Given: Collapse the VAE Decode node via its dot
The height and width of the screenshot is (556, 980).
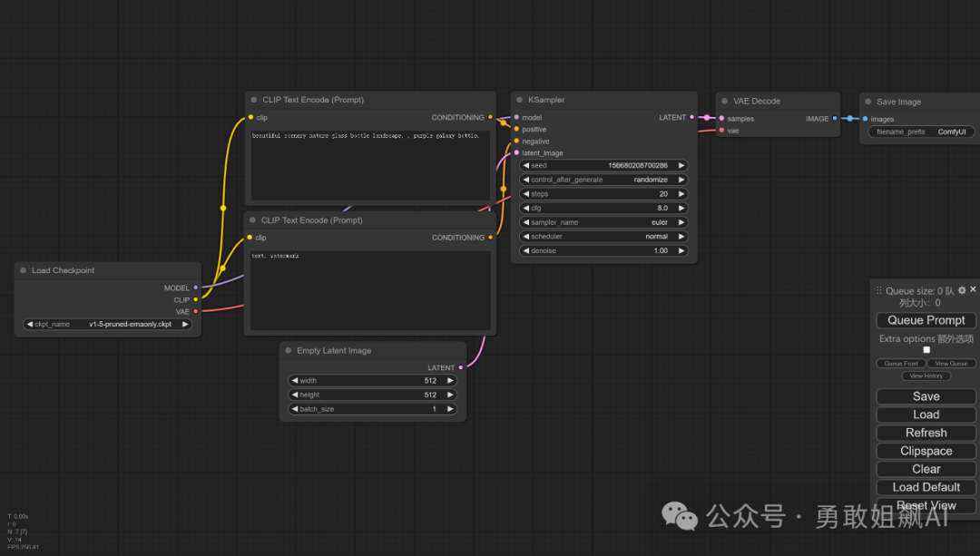Looking at the screenshot, I should (725, 102).
